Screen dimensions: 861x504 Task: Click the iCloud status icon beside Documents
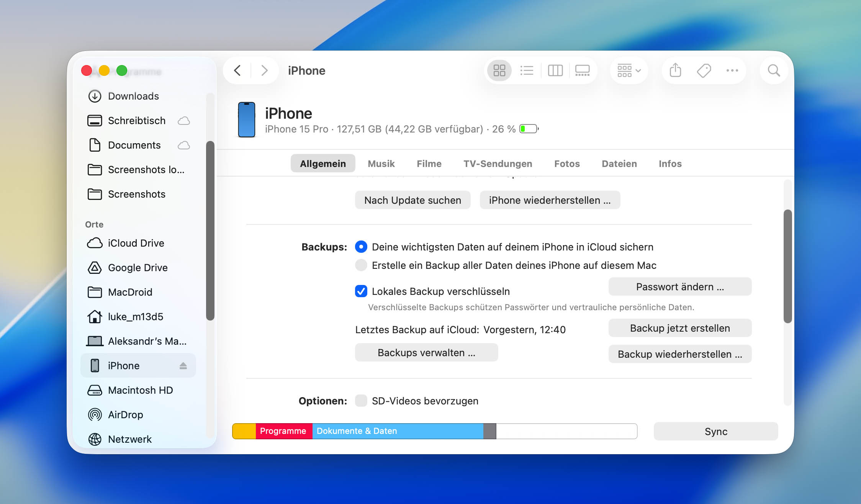[184, 145]
